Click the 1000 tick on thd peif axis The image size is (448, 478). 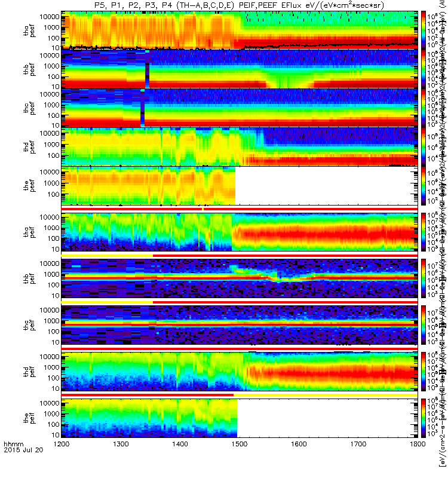[51, 367]
